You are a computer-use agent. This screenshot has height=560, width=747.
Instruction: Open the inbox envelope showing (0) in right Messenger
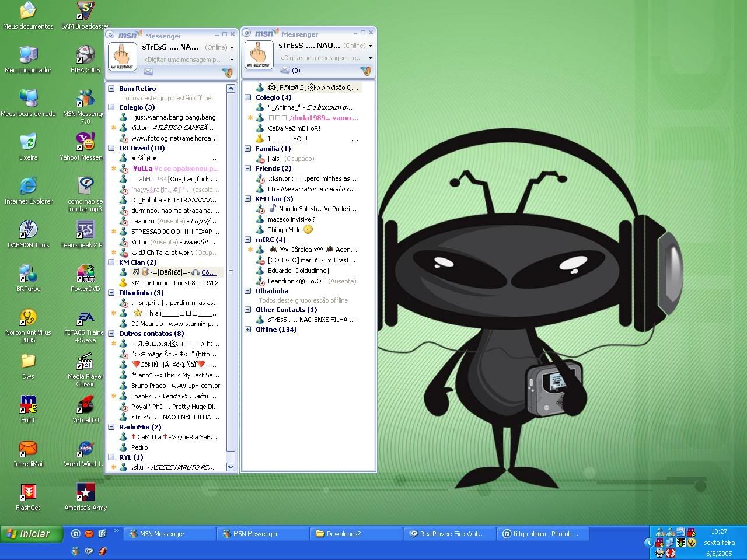coord(290,71)
